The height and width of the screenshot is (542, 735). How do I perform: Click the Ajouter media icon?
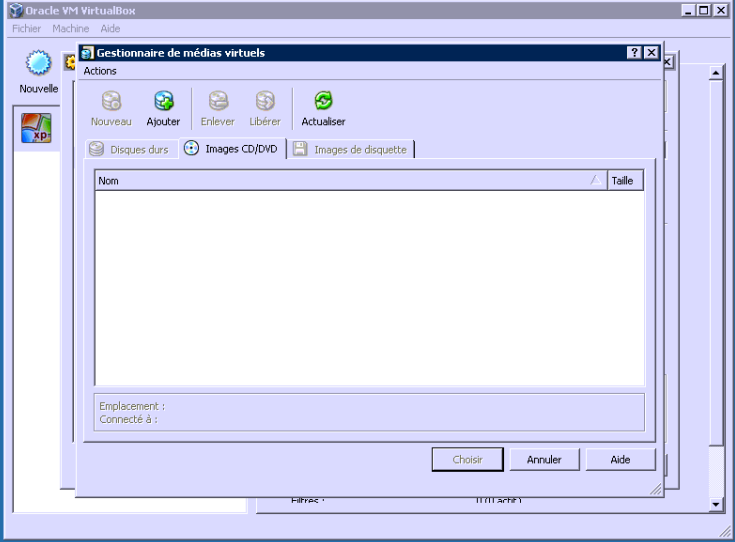click(163, 101)
